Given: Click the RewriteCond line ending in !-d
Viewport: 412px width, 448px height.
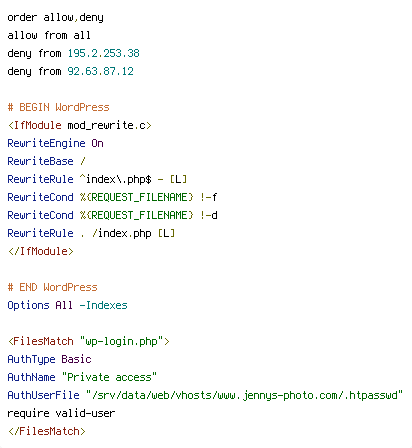Looking at the screenshot, I should click(x=112, y=215).
